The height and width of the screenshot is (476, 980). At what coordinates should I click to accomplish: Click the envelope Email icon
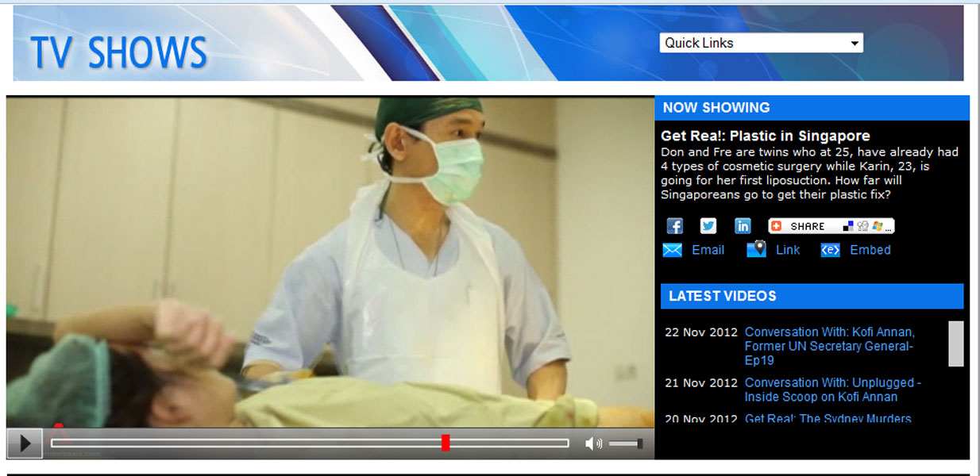point(672,251)
